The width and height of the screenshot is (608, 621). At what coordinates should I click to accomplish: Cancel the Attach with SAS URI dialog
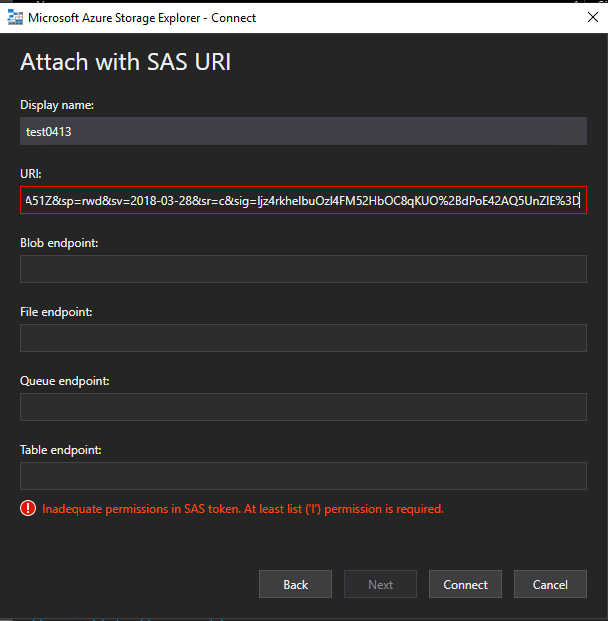click(550, 584)
